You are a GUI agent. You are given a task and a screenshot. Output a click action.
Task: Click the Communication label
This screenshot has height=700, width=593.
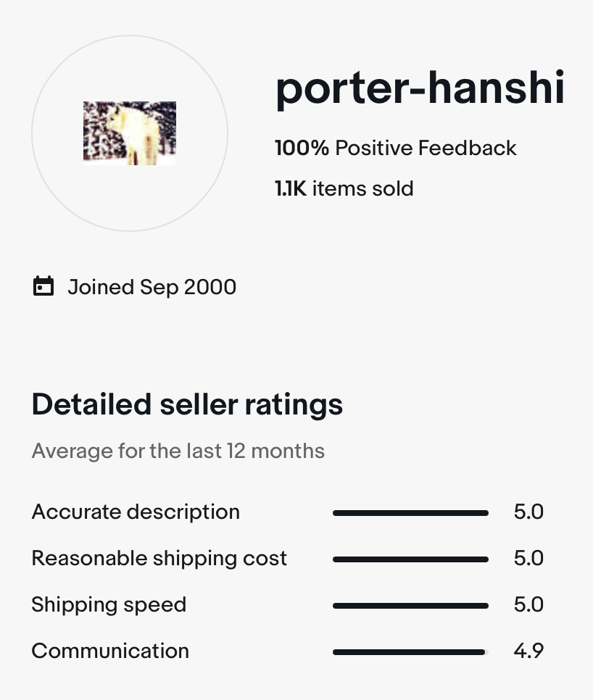(x=110, y=651)
